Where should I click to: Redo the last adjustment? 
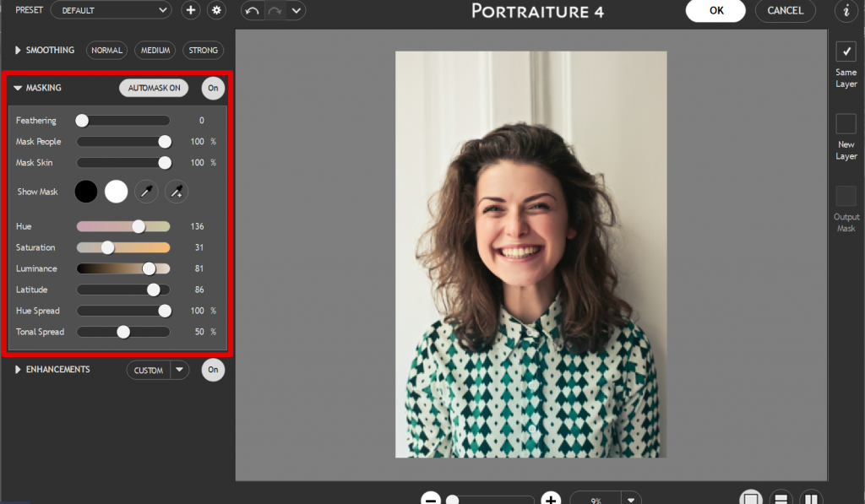coord(275,11)
